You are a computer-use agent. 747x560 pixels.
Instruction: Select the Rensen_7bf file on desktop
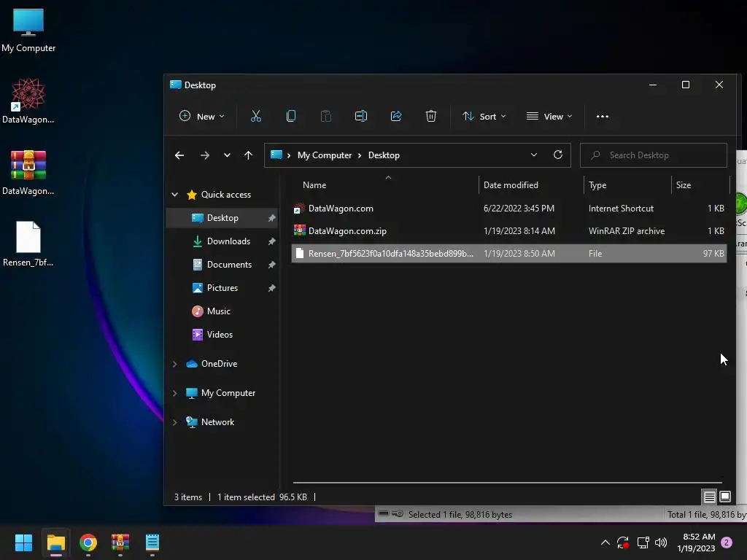click(x=28, y=244)
